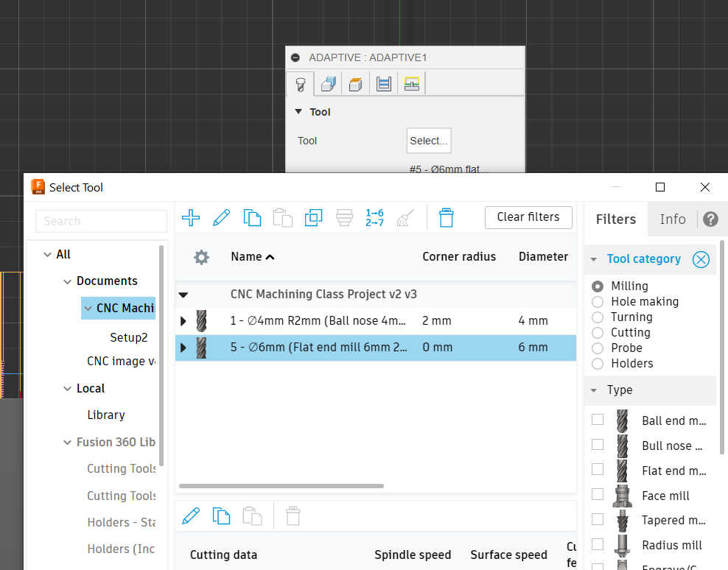
Task: Click the duplicate tool overlapping squares icon
Action: click(313, 217)
